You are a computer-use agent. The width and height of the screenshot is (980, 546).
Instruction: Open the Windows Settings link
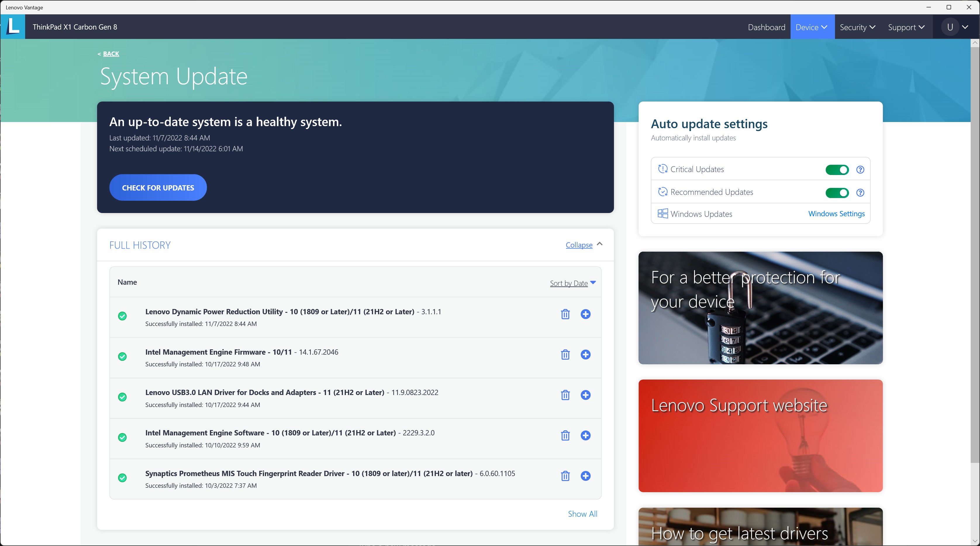(836, 214)
